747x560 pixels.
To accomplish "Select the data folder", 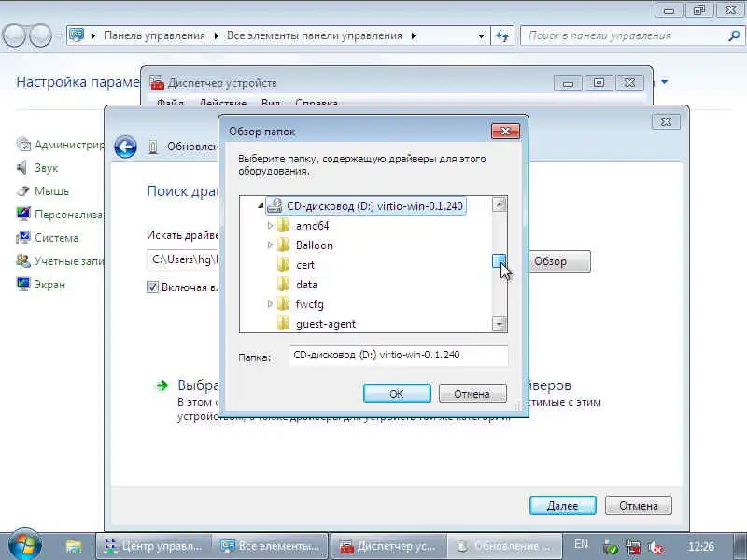I will point(306,285).
